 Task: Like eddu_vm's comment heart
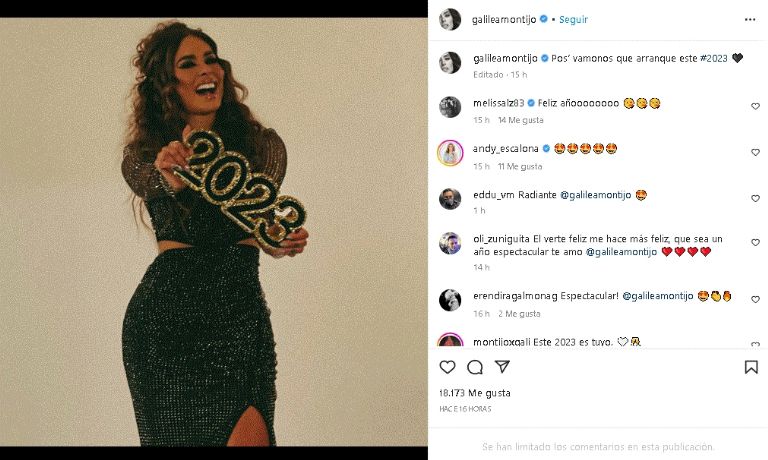755,198
